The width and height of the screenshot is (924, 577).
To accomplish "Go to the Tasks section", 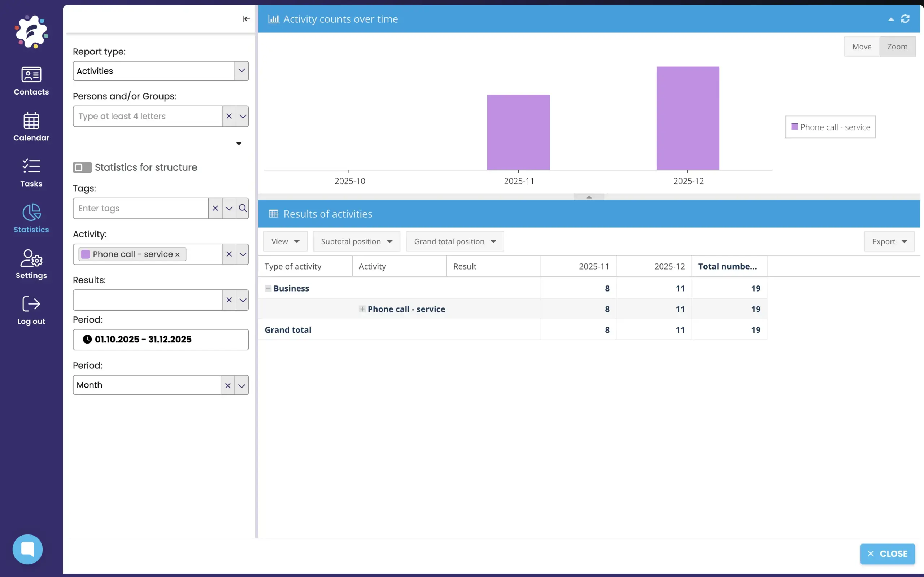I will tap(31, 172).
